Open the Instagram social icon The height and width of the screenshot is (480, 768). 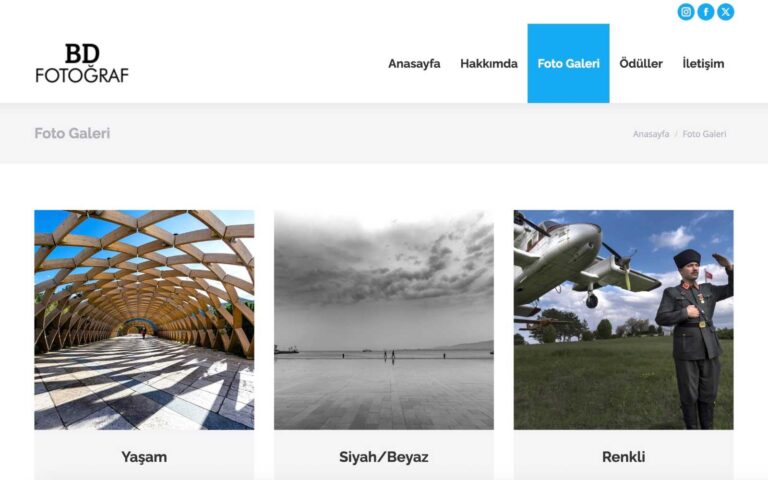686,12
